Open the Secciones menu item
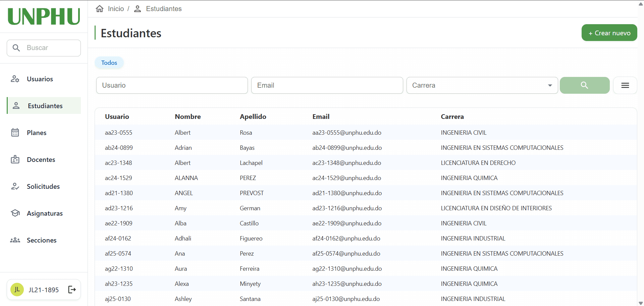Screen dimensions: 644x306 (x=44, y=240)
